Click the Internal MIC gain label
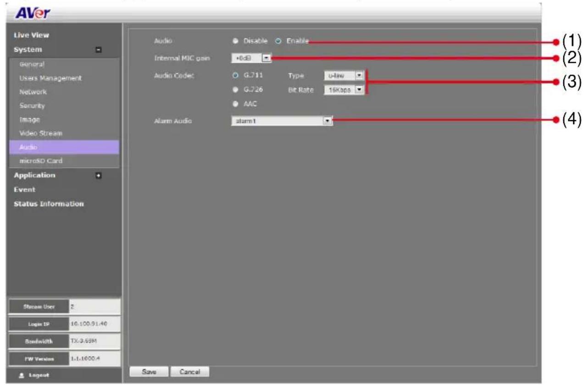Viewport: 588px width, 385px height. tap(182, 58)
